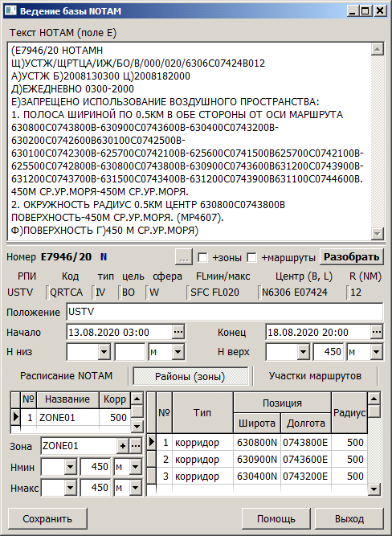Expand the Н низ units dropdown
This screenshot has height=536, width=392.
click(x=178, y=352)
